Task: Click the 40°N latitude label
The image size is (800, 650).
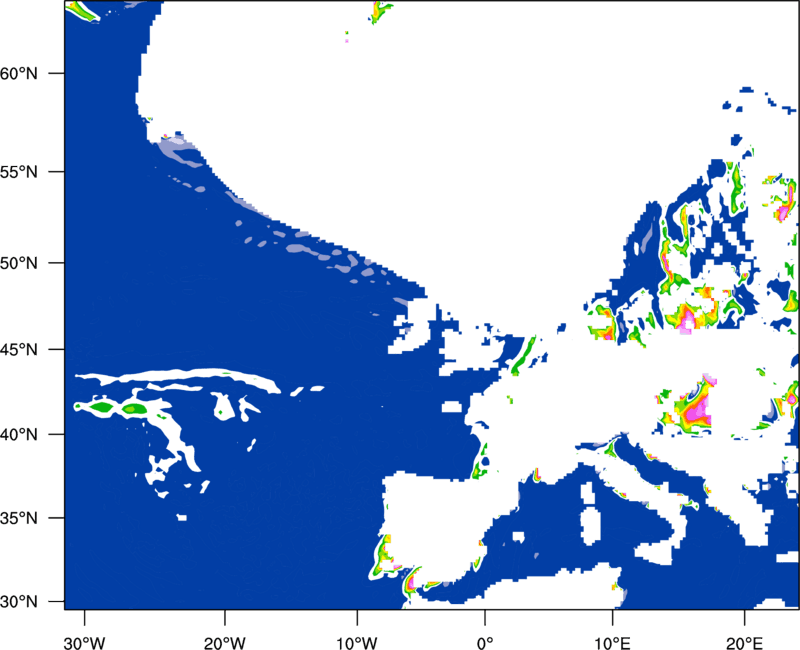Action: coord(19,435)
